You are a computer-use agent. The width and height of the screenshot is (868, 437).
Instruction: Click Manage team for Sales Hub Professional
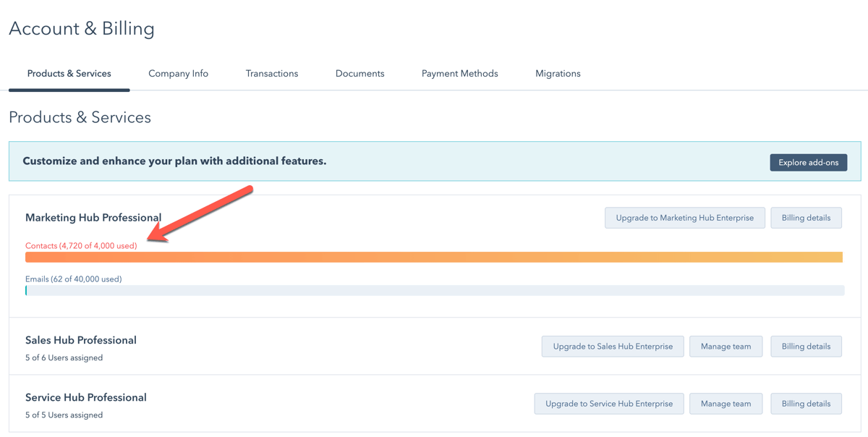pyautogui.click(x=726, y=346)
